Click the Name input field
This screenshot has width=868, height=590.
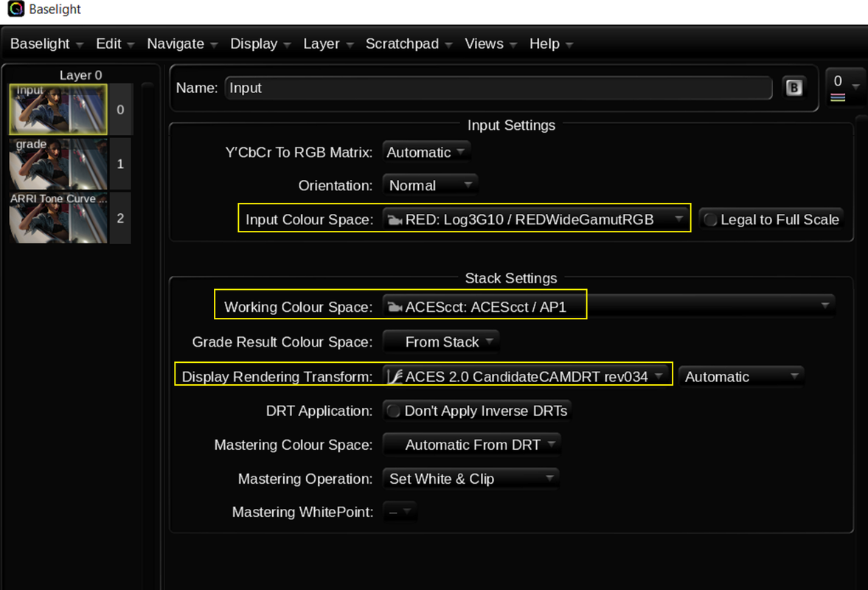tap(499, 88)
